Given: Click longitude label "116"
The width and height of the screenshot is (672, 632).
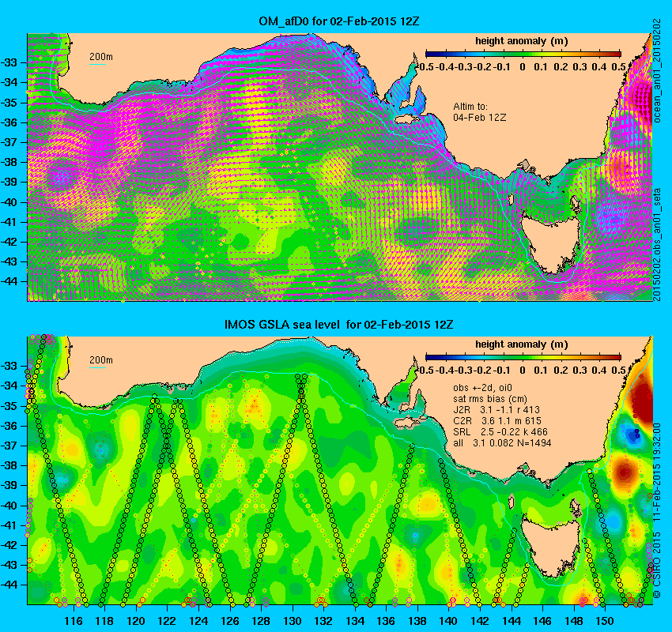Looking at the screenshot, I should [74, 621].
